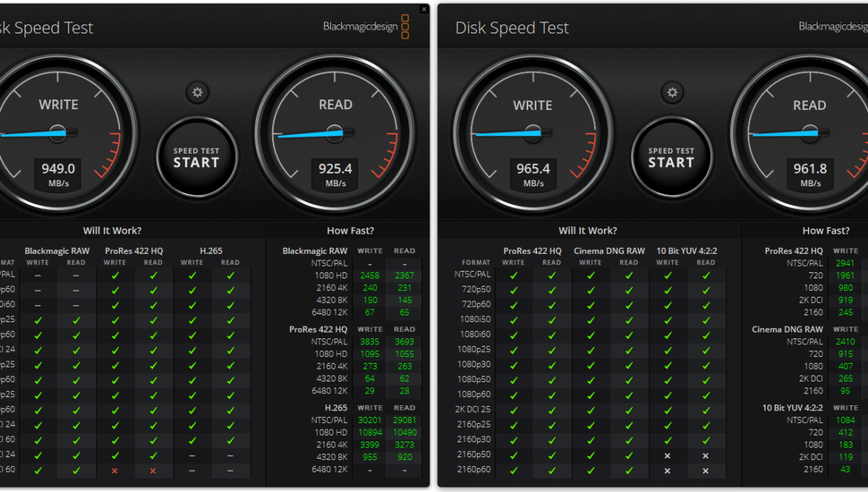
Task: Click 10 Bit YUV 4:2:2 2160 value 43
Action: [x=845, y=469]
